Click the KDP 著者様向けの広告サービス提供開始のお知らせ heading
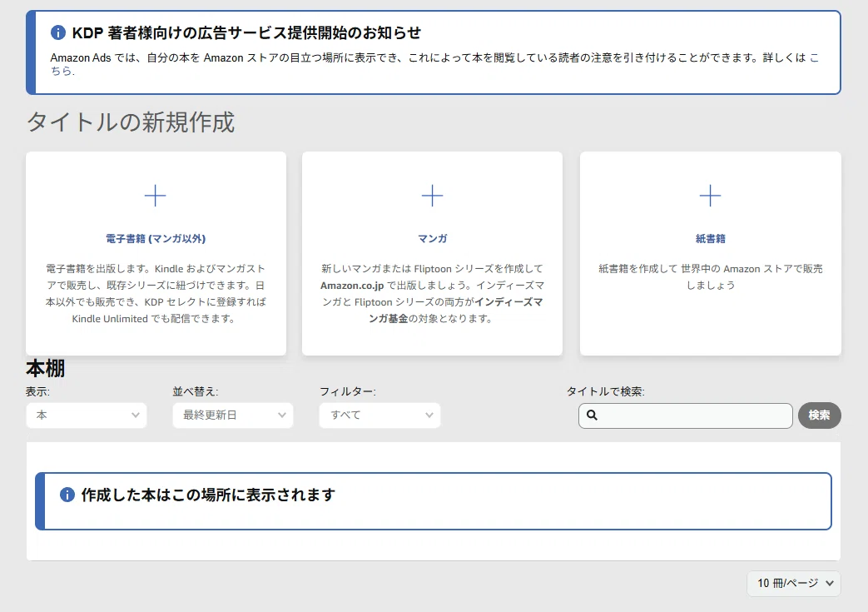The width and height of the screenshot is (868, 612). point(247,32)
